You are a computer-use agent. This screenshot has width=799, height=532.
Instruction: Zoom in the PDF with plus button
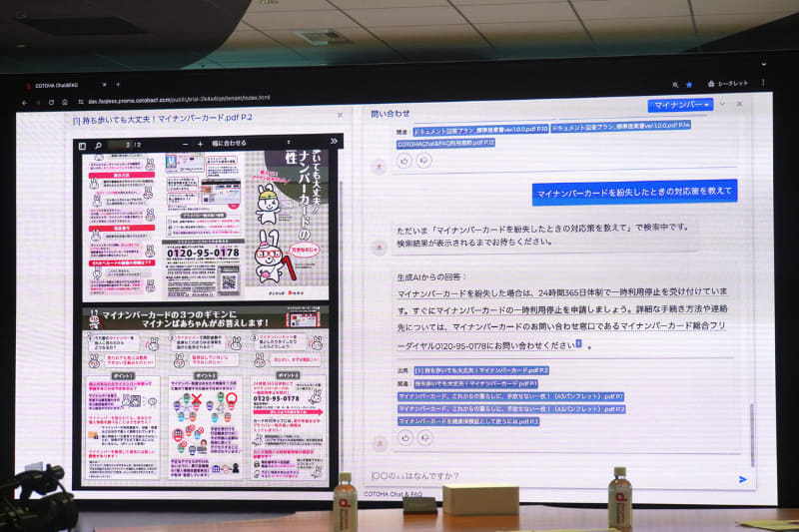point(200,144)
